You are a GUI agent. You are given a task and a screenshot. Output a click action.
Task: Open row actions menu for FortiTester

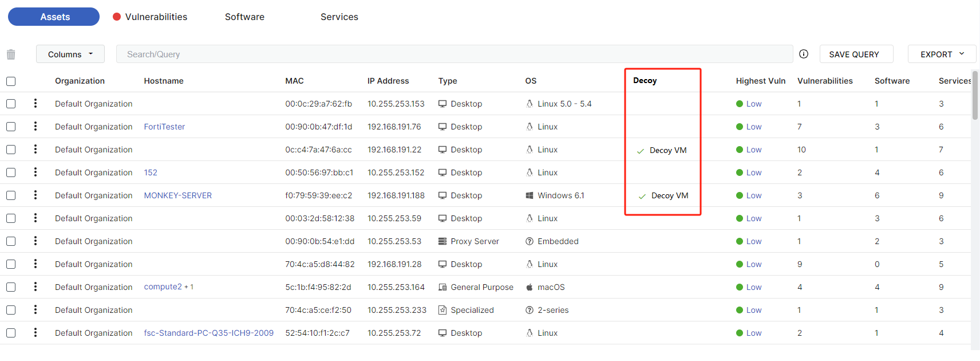pyautogui.click(x=35, y=126)
